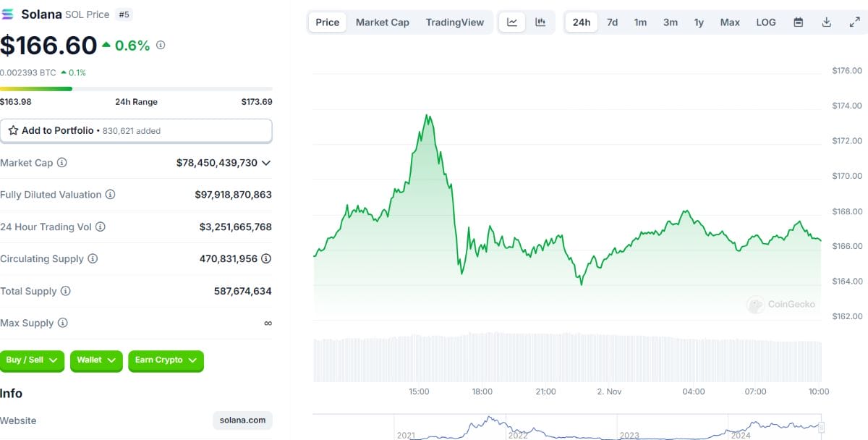Switch to the candlestick chart icon
Viewport: 868px width, 440px height.
(x=540, y=22)
